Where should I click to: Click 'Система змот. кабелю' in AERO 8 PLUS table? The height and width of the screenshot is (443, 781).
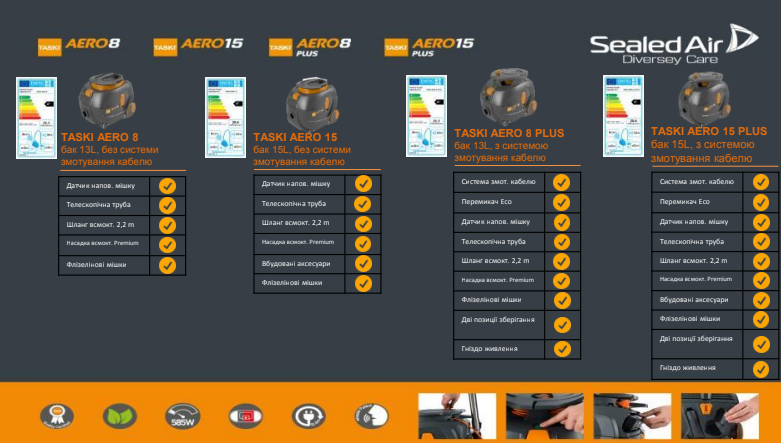(x=498, y=182)
